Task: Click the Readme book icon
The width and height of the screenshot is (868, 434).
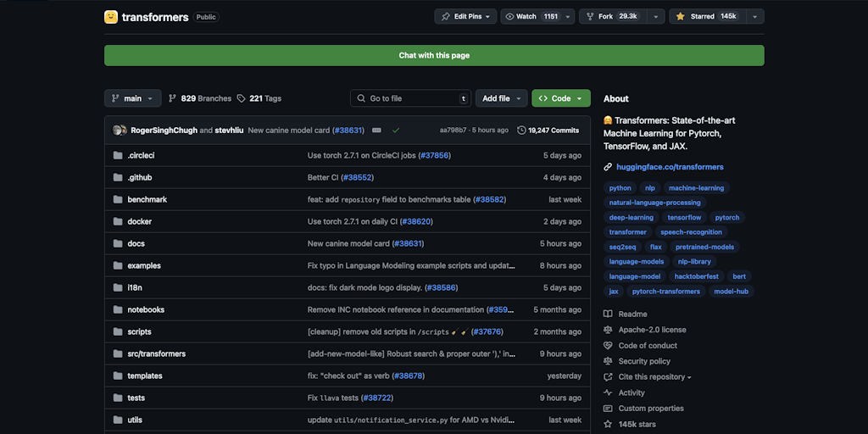Action: (x=608, y=314)
